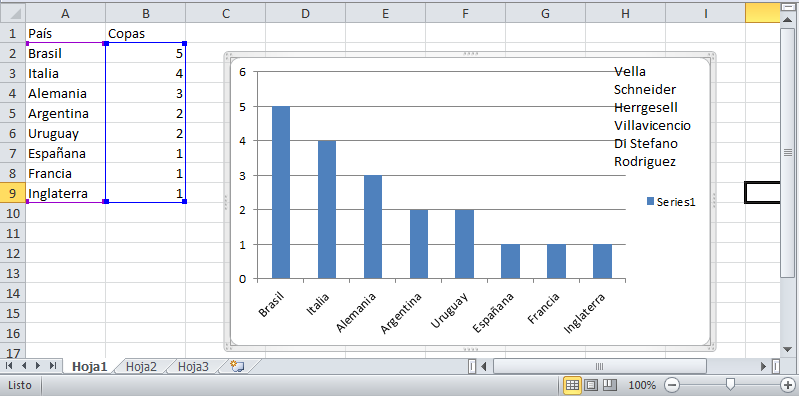Click the Brasil bar in chart
This screenshot has width=799, height=396.
pos(281,193)
